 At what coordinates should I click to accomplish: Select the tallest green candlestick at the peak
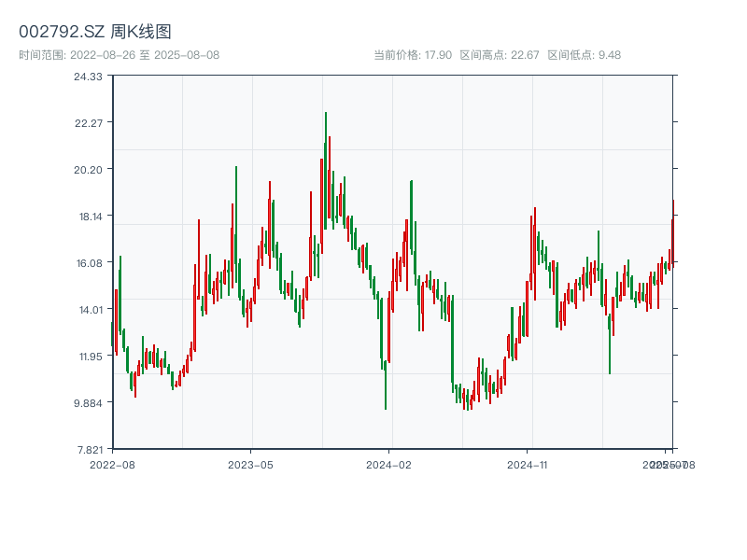[326, 171]
